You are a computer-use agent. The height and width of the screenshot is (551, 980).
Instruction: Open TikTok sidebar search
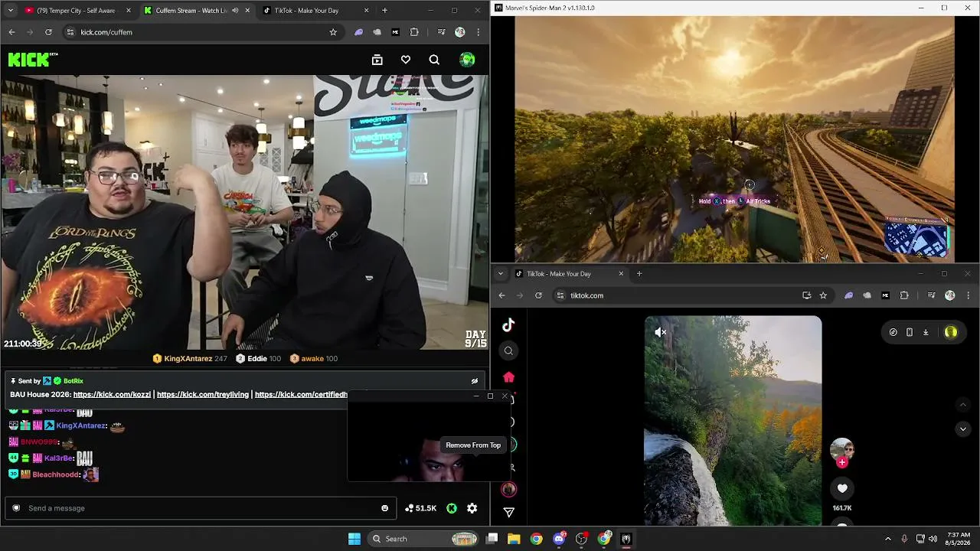point(508,351)
